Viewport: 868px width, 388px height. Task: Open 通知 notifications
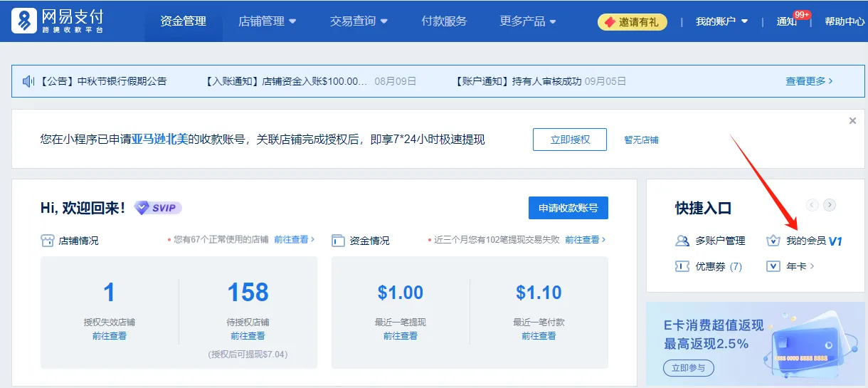pos(786,21)
